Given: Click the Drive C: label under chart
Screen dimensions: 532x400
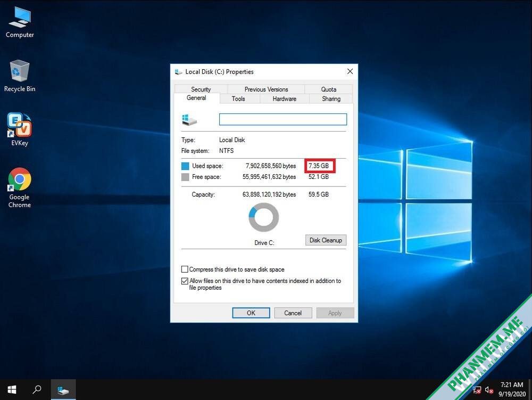Looking at the screenshot, I should 264,243.
